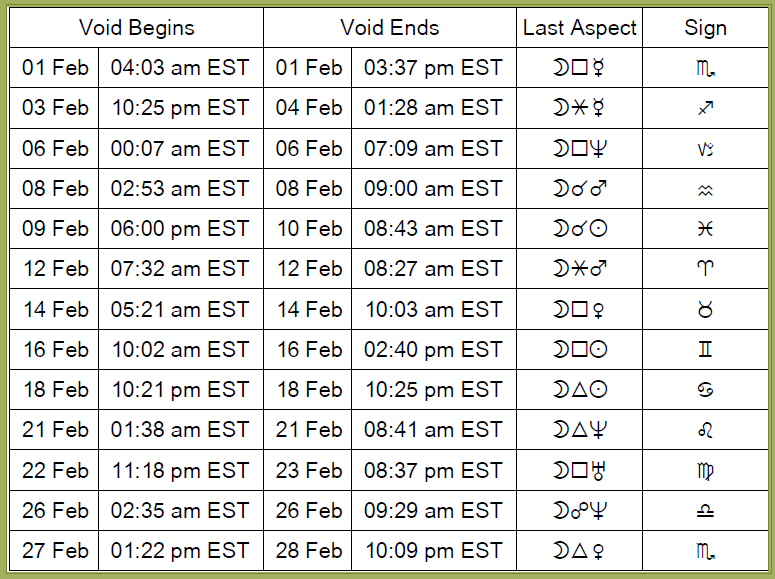Select the Moon opposite Neptune aspect
Screen dimensions: 775x579
(x=580, y=510)
